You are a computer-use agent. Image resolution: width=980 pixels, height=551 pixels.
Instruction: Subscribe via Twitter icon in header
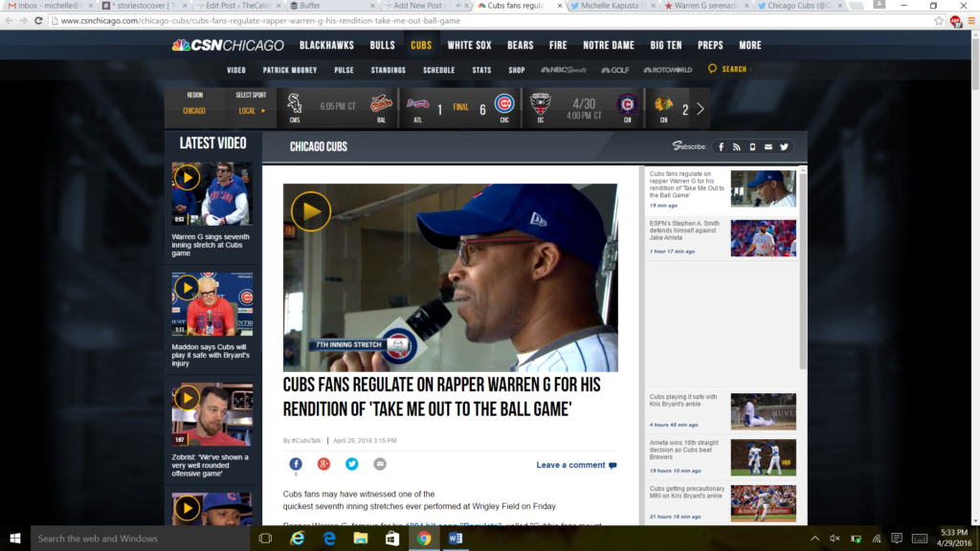click(x=784, y=146)
